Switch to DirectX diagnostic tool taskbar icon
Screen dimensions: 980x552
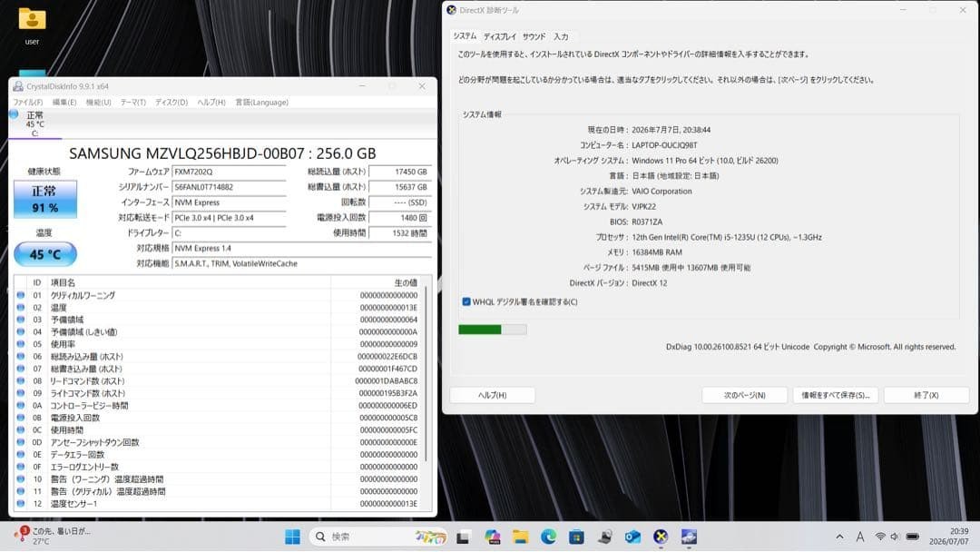coord(661,537)
